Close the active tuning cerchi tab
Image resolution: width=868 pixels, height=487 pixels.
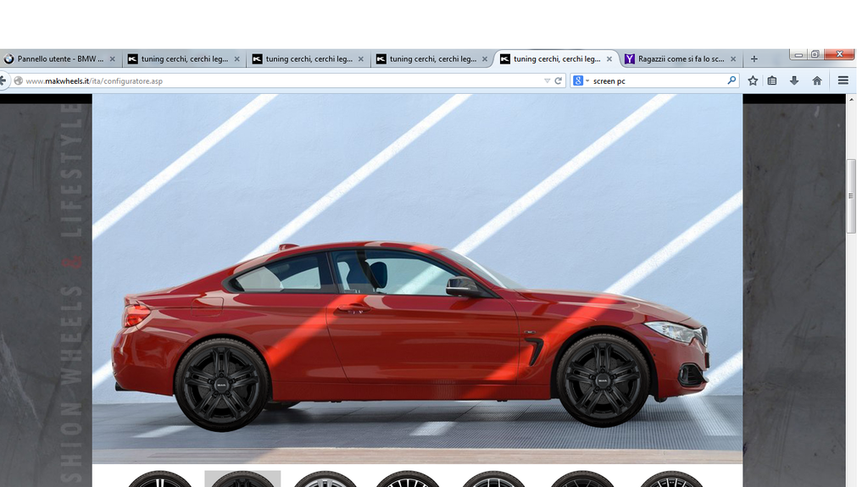point(609,59)
